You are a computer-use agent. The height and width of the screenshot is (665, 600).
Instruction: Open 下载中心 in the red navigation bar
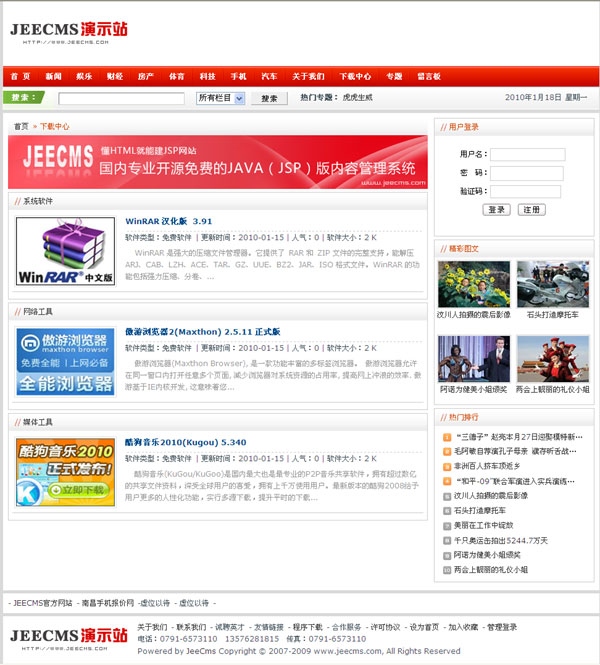[x=355, y=76]
